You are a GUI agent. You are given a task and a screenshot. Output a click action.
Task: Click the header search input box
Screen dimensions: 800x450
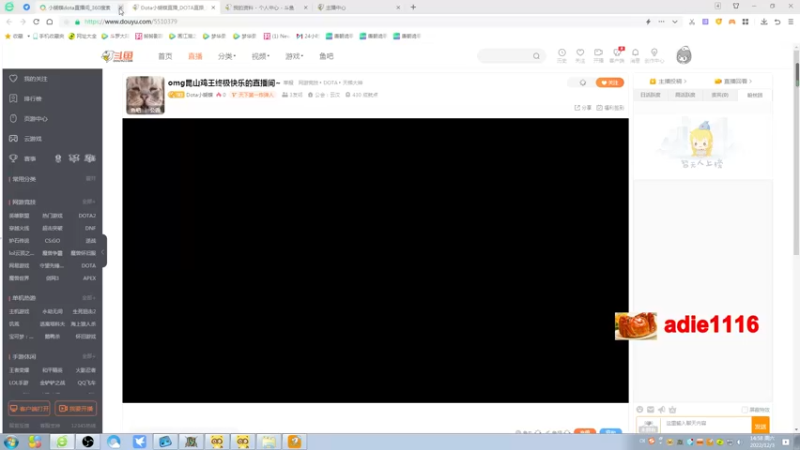click(505, 56)
